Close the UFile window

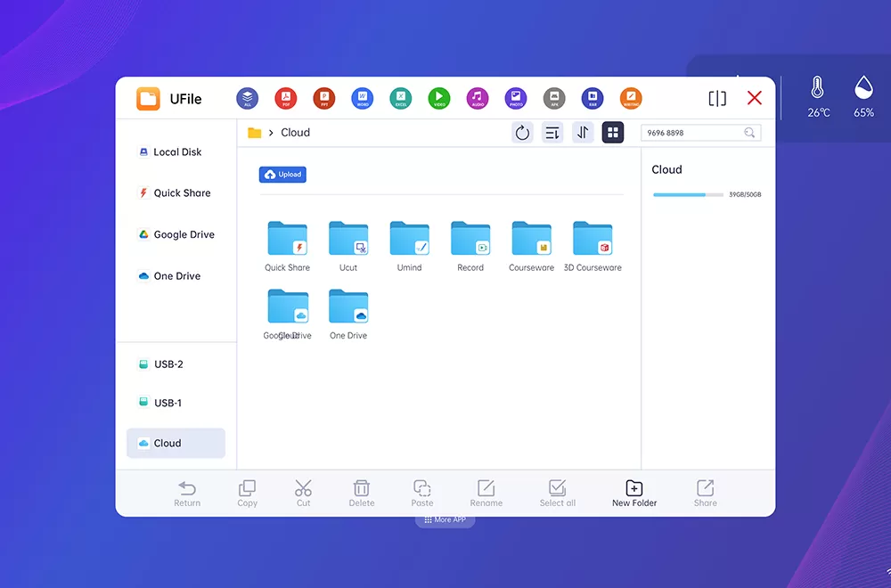pos(755,98)
